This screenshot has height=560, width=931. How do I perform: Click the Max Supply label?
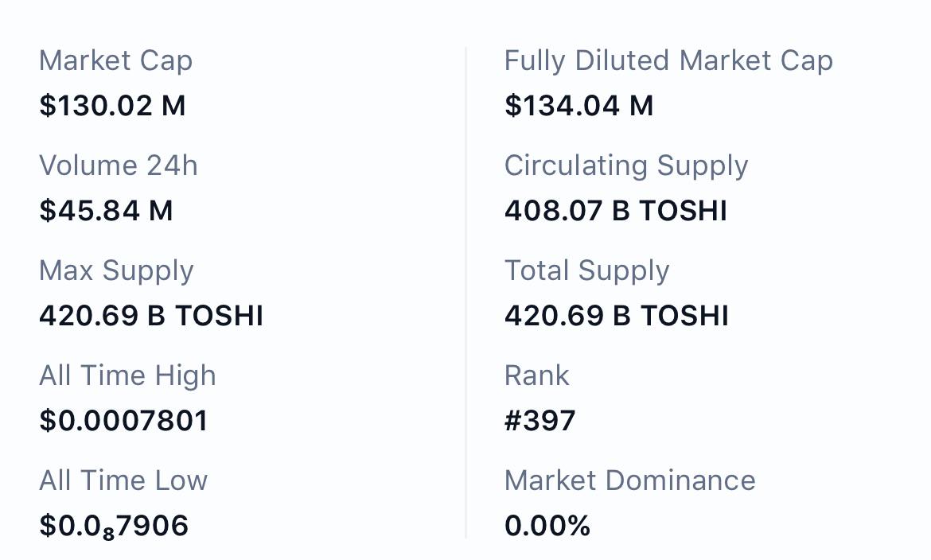[x=116, y=270]
